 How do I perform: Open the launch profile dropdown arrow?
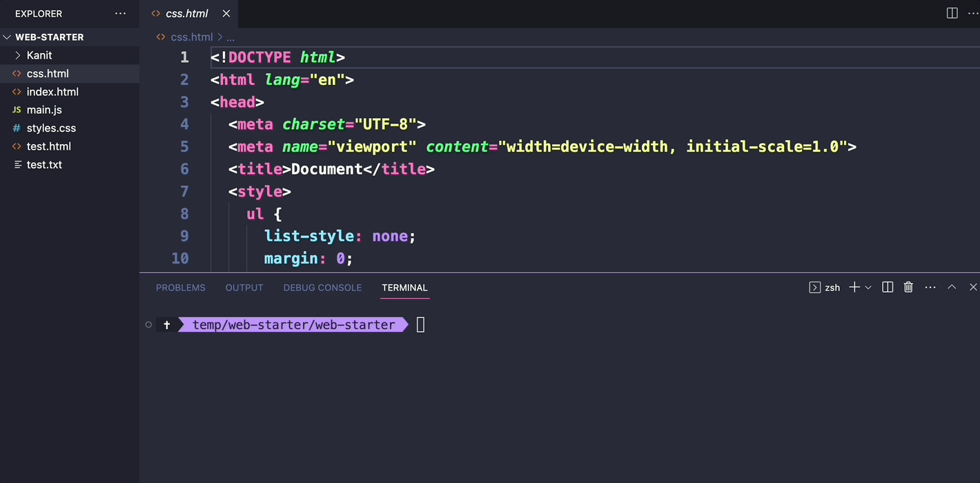tap(868, 287)
